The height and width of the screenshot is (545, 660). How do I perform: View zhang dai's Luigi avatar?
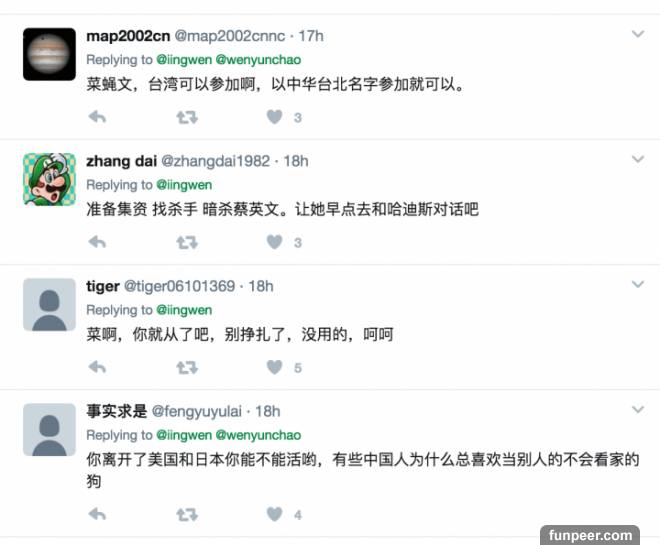(x=49, y=179)
